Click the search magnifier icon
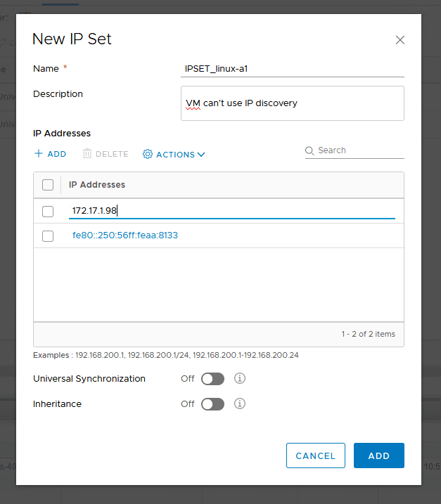441x504 pixels. 309,150
